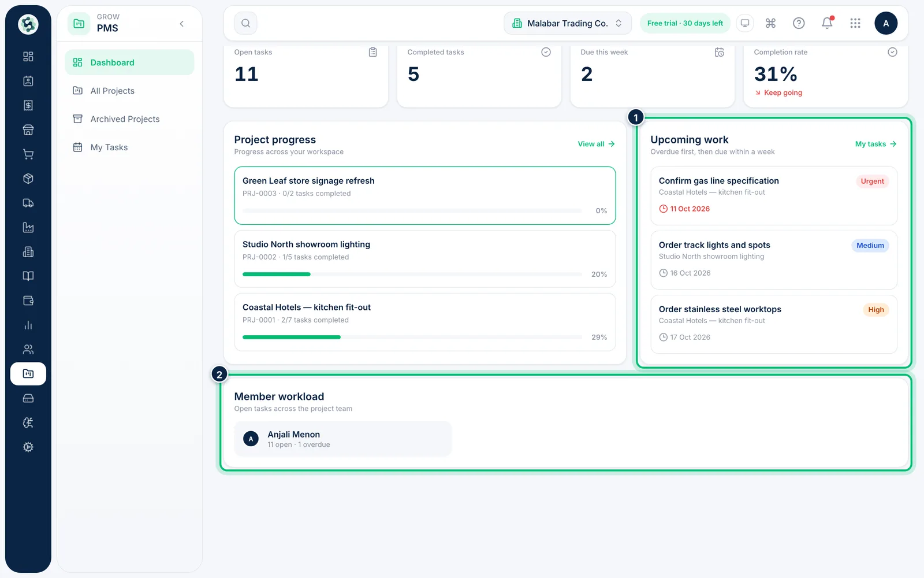Open the factory icon in dark rail
The image size is (924, 578).
28,227
